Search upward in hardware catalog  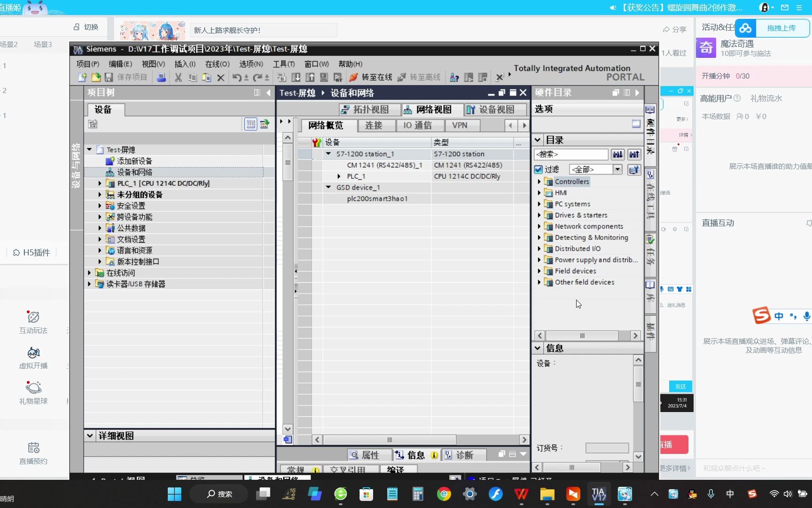634,154
